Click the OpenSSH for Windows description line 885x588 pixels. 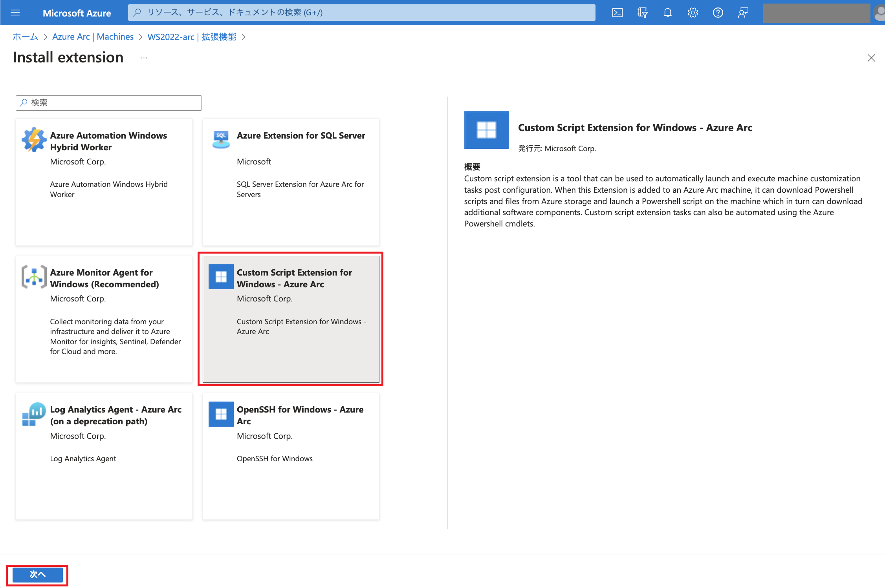click(275, 458)
